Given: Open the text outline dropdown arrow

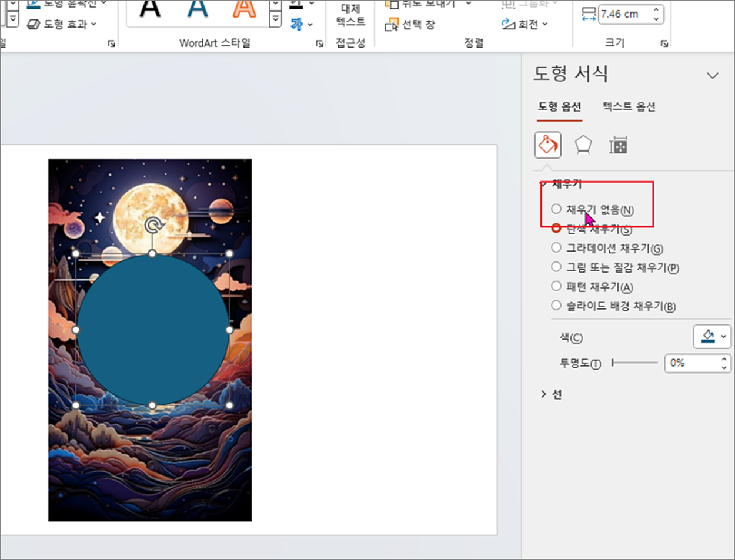Looking at the screenshot, I should 312,4.
